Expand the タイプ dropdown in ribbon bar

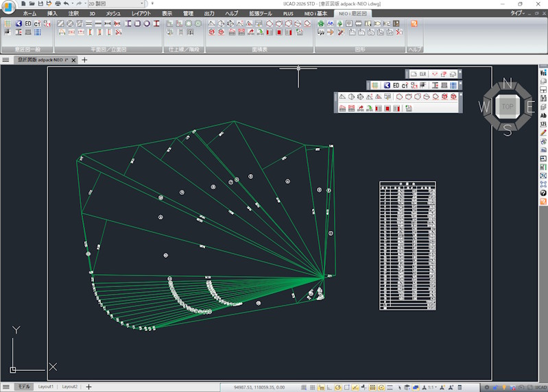pyautogui.click(x=518, y=13)
